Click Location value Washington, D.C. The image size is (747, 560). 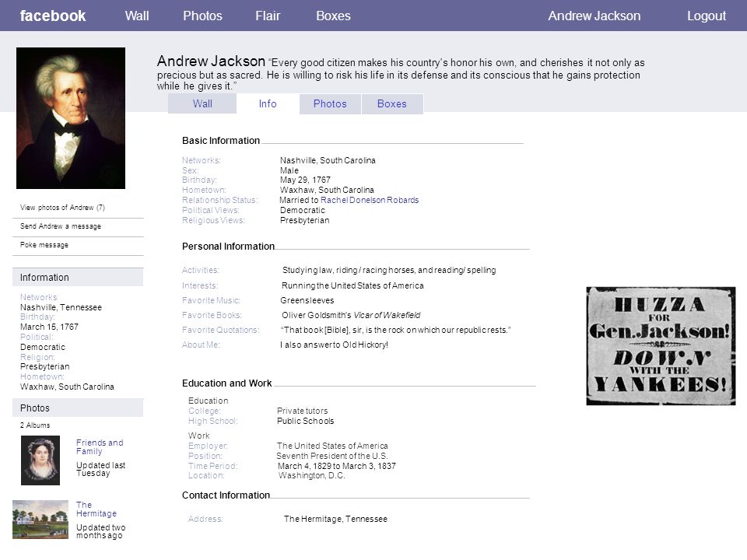click(x=311, y=475)
